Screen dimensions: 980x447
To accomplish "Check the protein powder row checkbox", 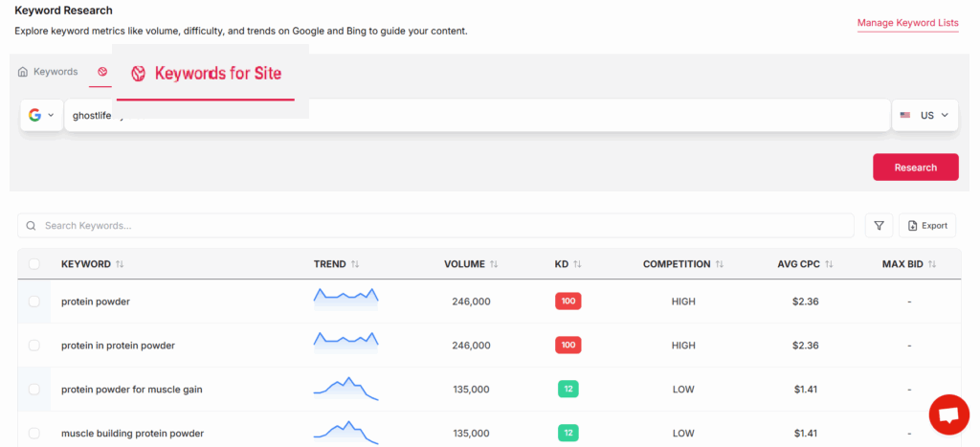I will (34, 302).
